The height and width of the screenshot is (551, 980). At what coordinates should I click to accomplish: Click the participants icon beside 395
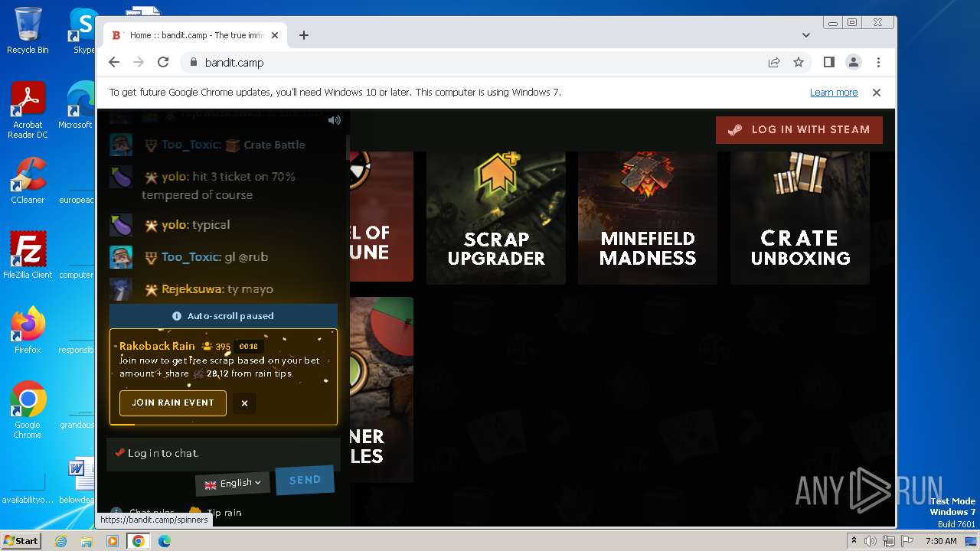click(x=207, y=347)
